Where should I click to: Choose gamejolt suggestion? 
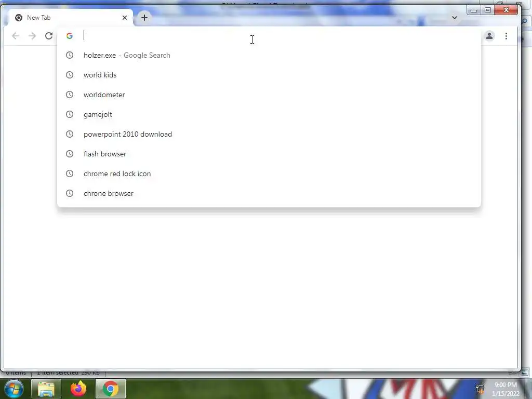click(x=269, y=114)
